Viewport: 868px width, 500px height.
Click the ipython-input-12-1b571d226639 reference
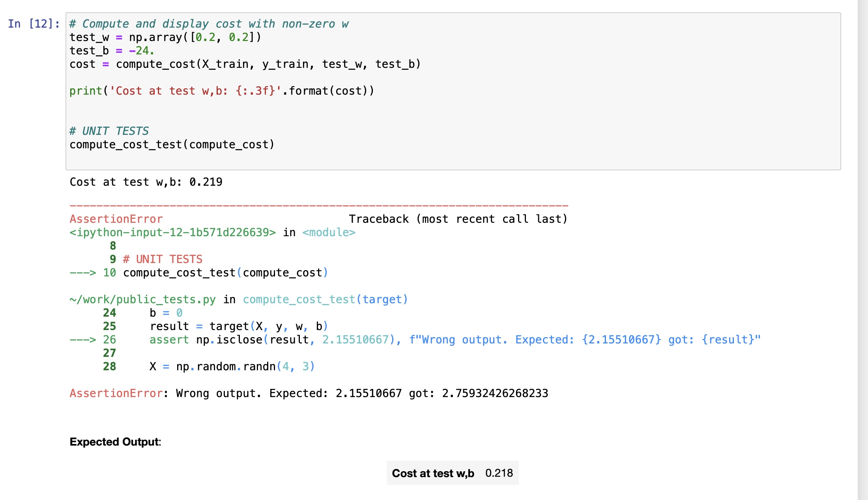click(172, 233)
